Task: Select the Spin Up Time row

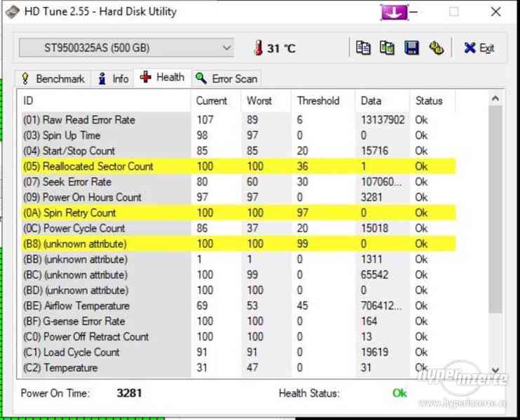Action: (x=239, y=135)
